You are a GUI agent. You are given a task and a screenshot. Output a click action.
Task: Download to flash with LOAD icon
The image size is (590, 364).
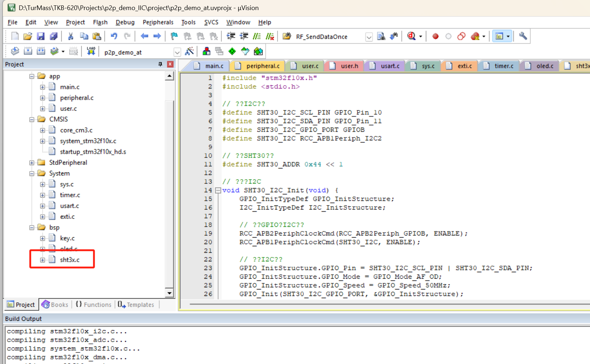coord(91,51)
